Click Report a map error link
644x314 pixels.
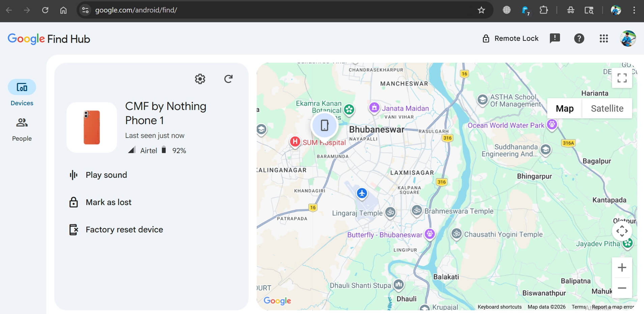(613, 307)
